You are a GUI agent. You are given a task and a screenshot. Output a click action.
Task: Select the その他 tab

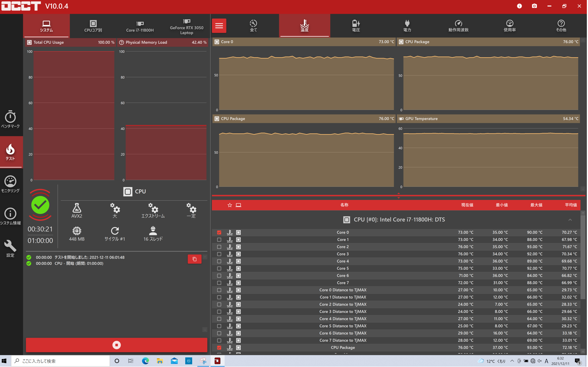561,26
